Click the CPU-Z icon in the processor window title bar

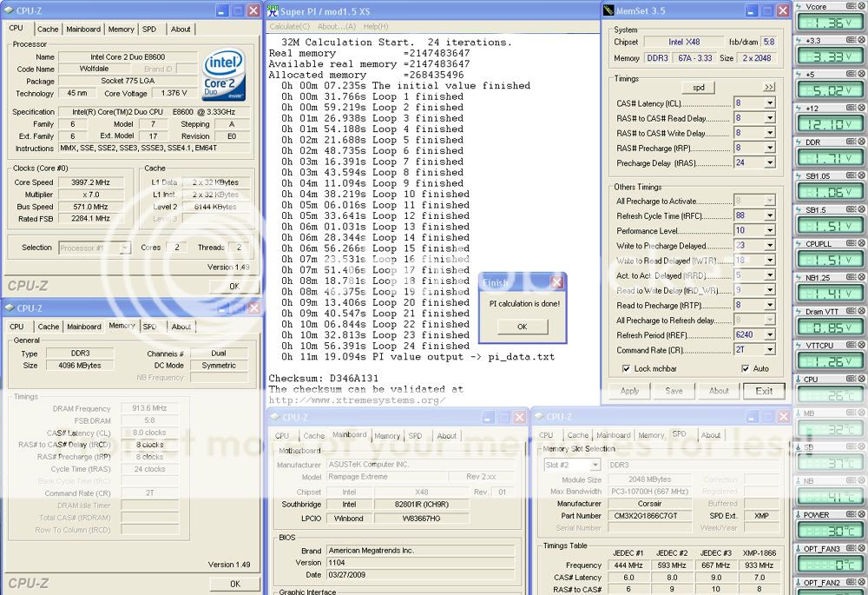(9, 10)
